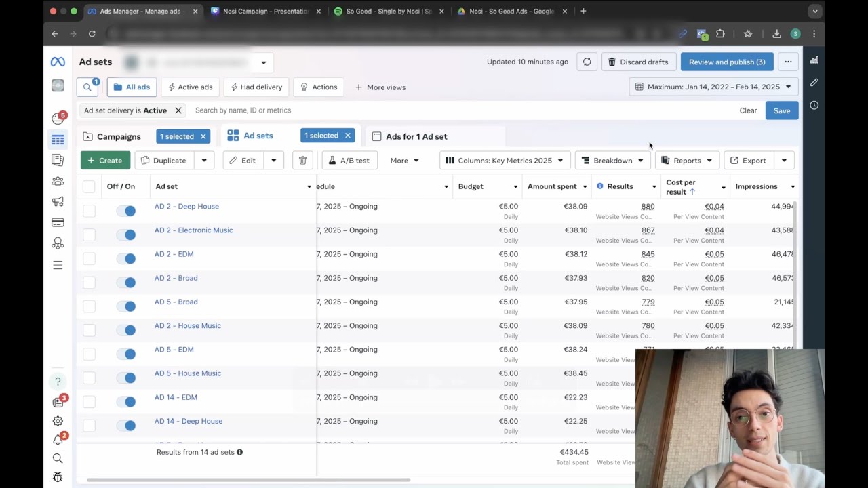Switch to the Ad sets tab
Image resolution: width=868 pixels, height=488 pixels.
[x=251, y=136]
